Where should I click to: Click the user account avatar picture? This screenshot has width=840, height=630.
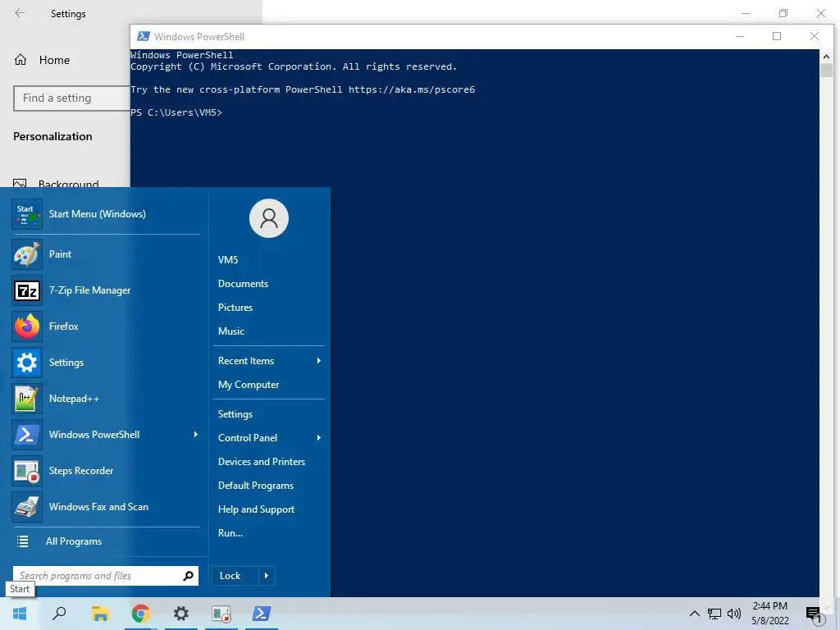[x=269, y=218]
